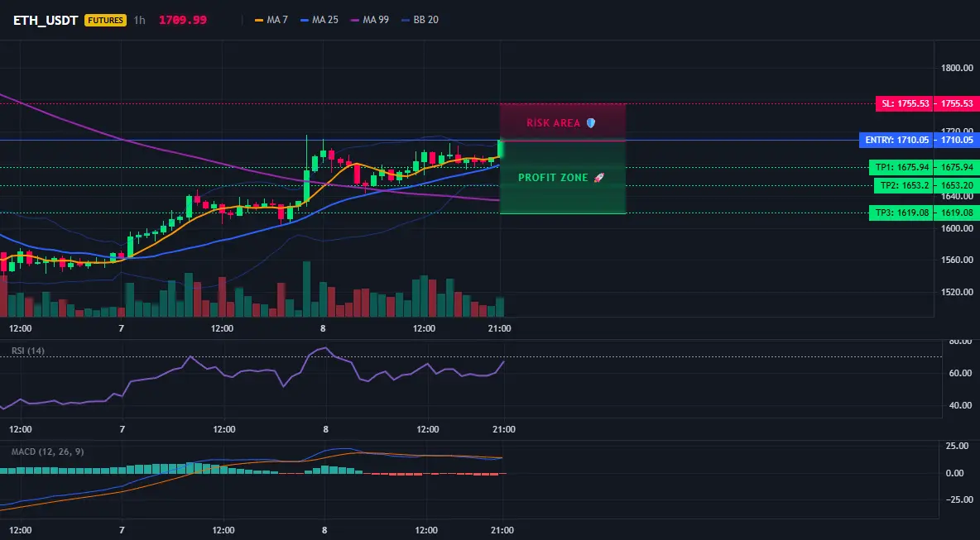Click the rocket icon in PROFIT ZONE
This screenshot has height=540, width=980.
598,178
